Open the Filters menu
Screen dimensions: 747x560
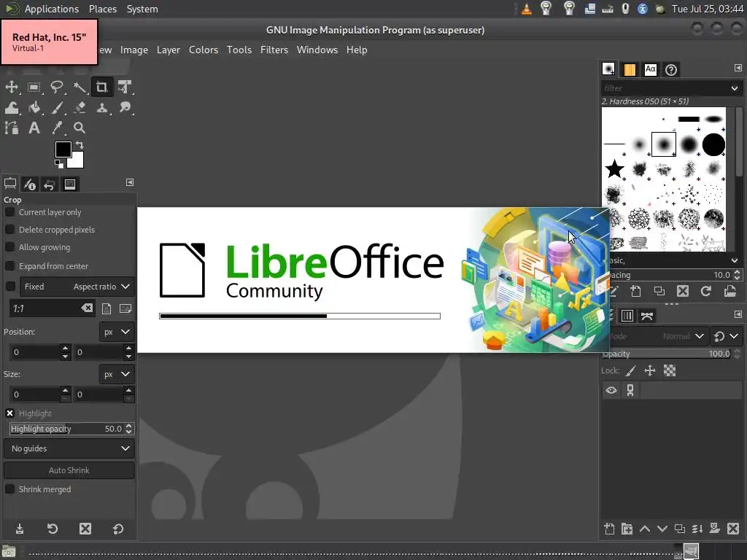[274, 50]
